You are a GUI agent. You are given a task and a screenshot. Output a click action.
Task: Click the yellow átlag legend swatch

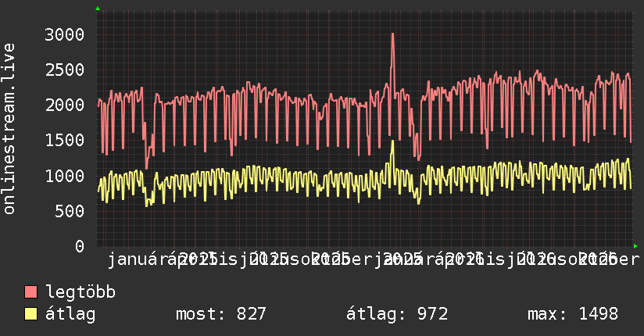(30, 314)
